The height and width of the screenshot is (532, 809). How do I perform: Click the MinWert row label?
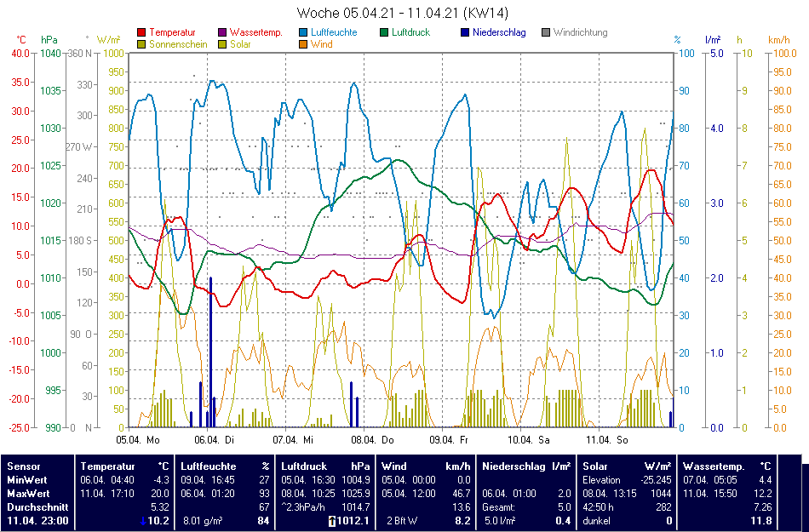coord(26,480)
